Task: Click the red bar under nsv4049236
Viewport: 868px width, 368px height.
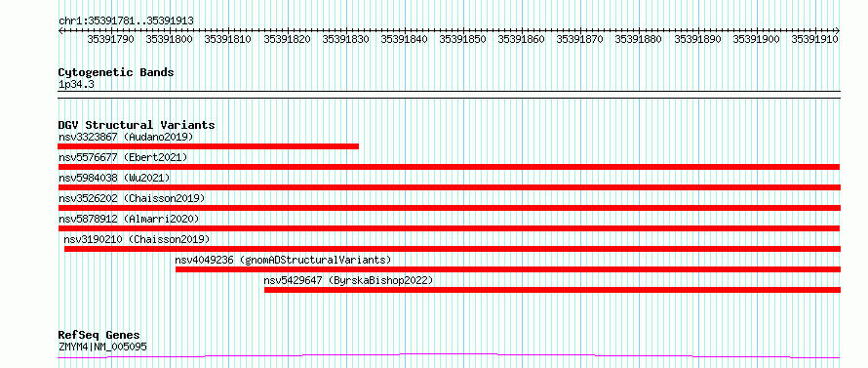Action: click(508, 269)
